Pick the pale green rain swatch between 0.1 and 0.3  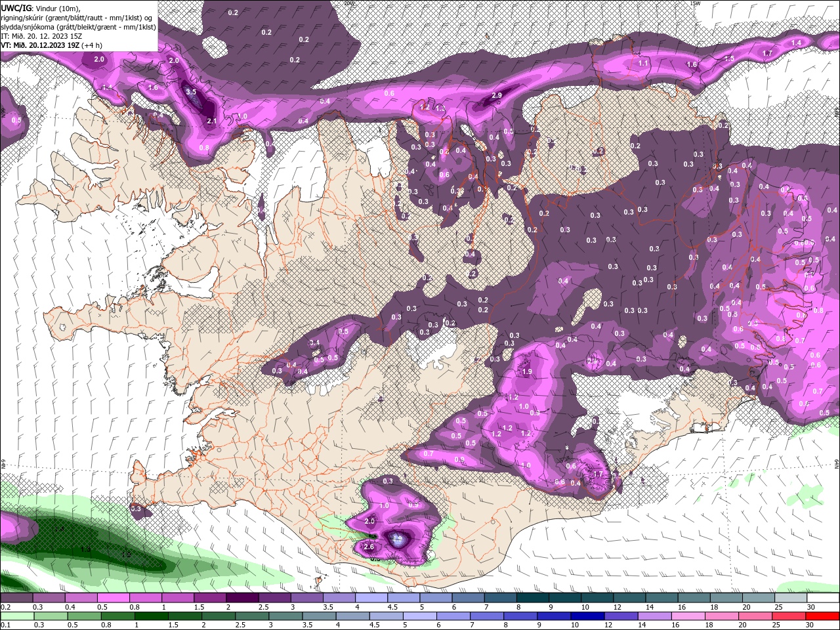[x=16, y=616]
